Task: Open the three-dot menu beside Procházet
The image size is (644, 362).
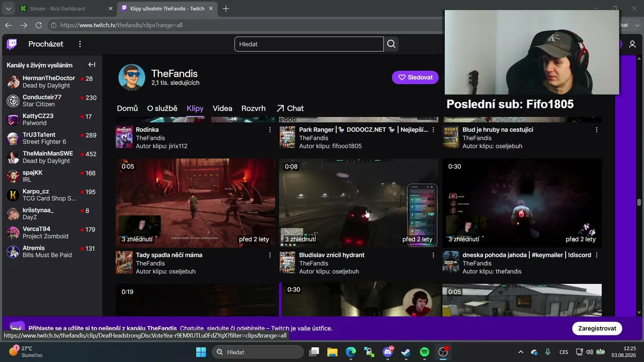Action: point(79,44)
